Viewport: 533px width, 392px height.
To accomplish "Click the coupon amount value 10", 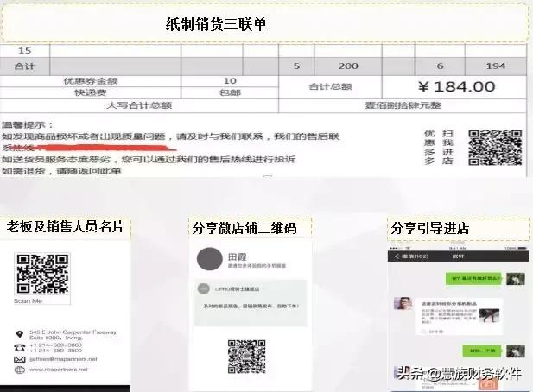I will [230, 81].
